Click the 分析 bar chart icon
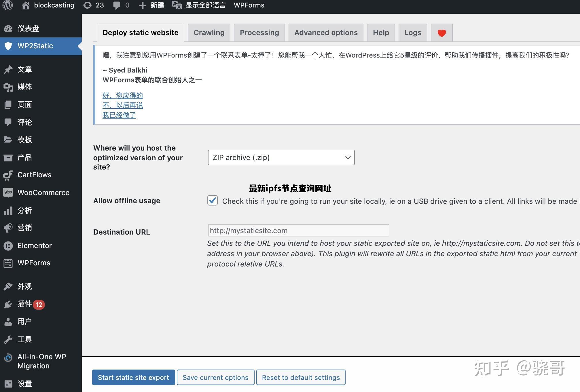 point(8,211)
